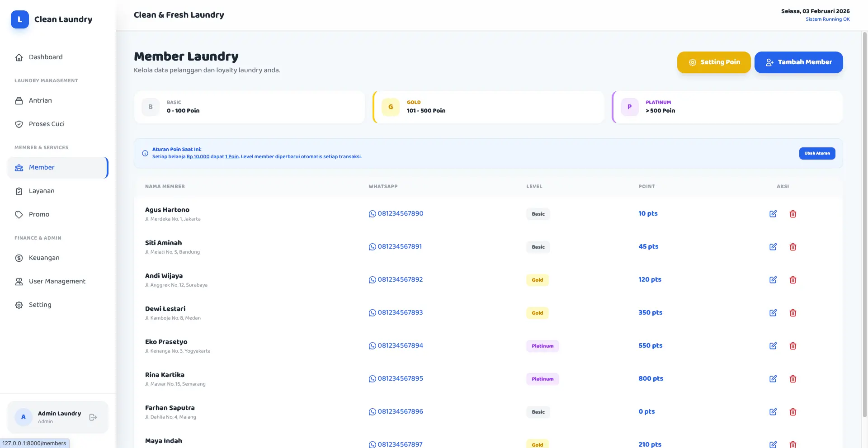This screenshot has height=448, width=868.
Task: Click the edit icon for Agus Hartono
Action: click(x=773, y=214)
